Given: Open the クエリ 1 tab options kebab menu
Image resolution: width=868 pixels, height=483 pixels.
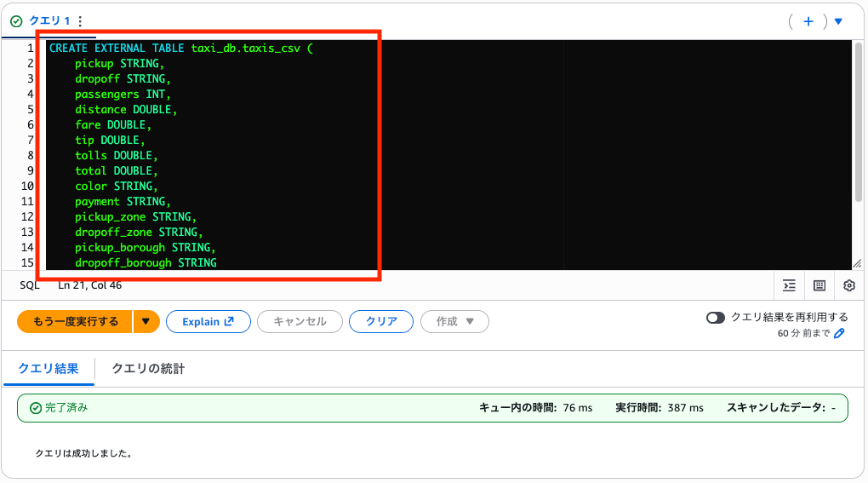Looking at the screenshot, I should click(x=80, y=21).
